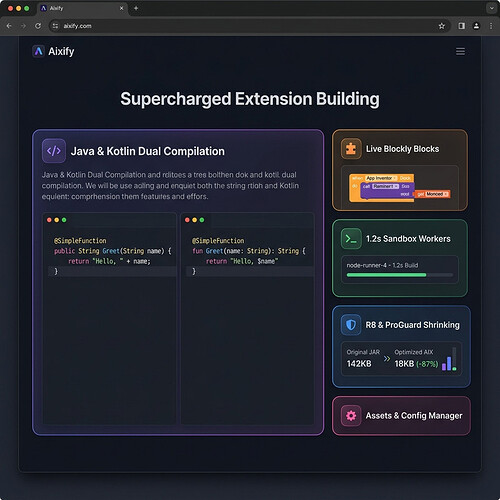Image resolution: width=500 pixels, height=500 pixels.
Task: Click Java & Kotlin Dual Compilation heading
Action: click(x=148, y=151)
